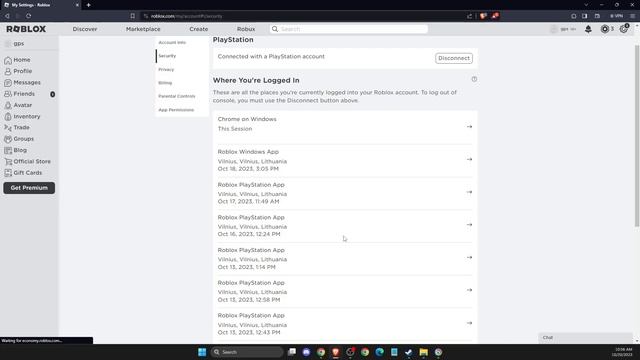The image size is (640, 360).
Task: Open the browser hamburger menu
Action: coord(632,16)
